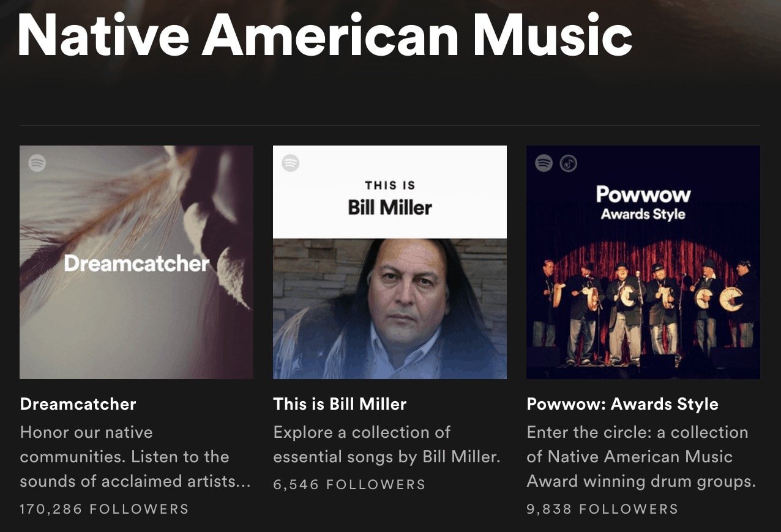Click the Spotify logo on Bill Miller cover
The width and height of the screenshot is (781, 532).
coord(290,162)
